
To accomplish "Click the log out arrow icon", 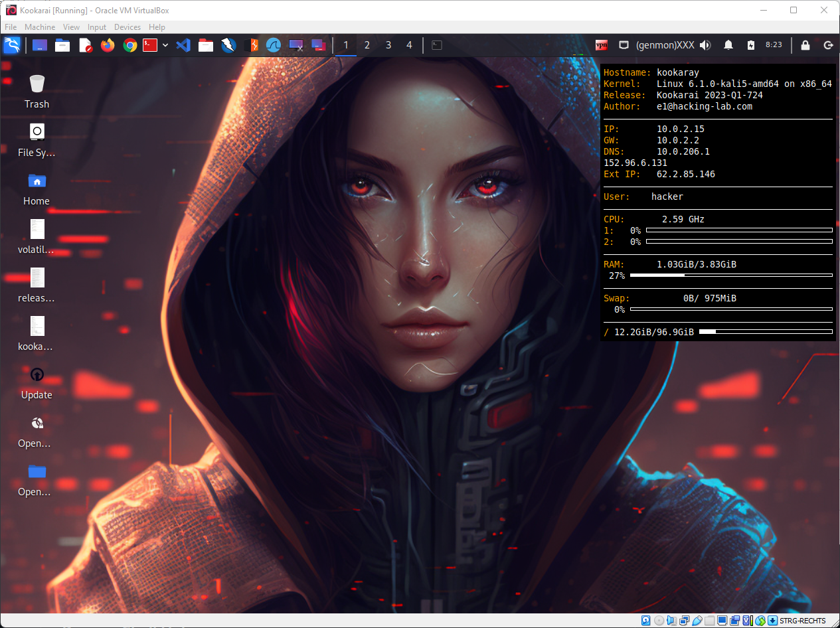I will tap(828, 45).
